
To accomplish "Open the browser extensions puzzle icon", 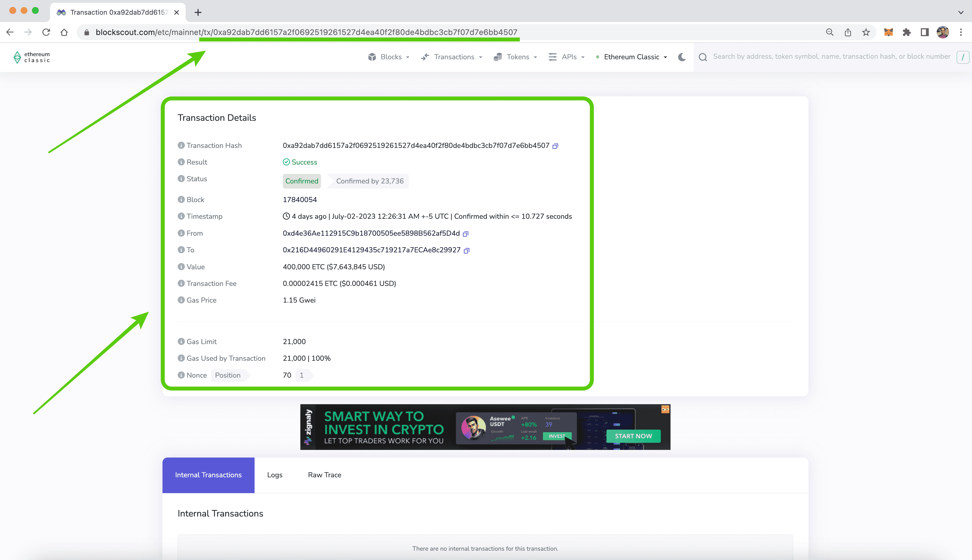I will (x=906, y=32).
